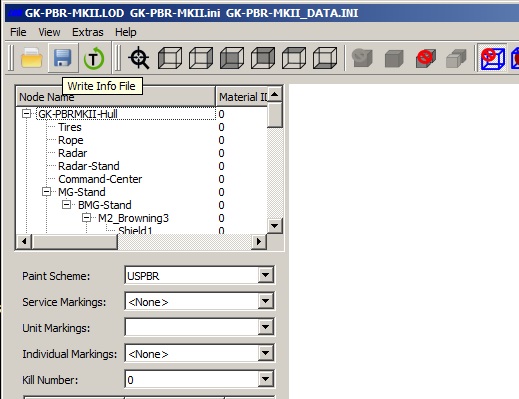Open the Individual Markings dropdown
Image resolution: width=519 pixels, height=399 pixels.
pos(266,353)
